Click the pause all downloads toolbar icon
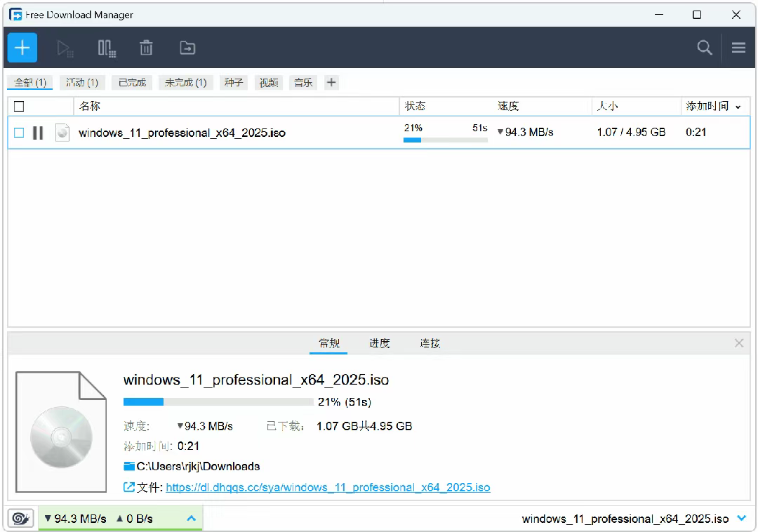 point(107,48)
